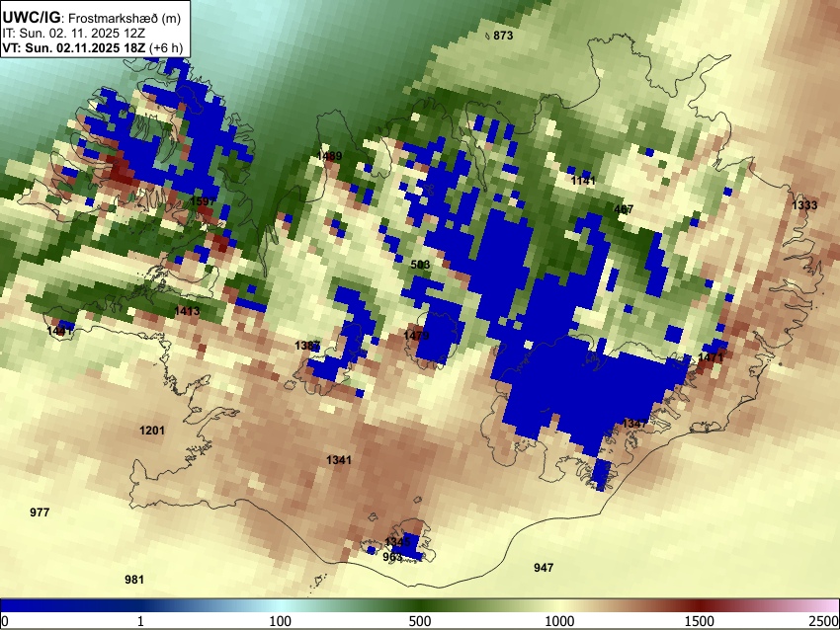Click the map value 1141

point(583,181)
